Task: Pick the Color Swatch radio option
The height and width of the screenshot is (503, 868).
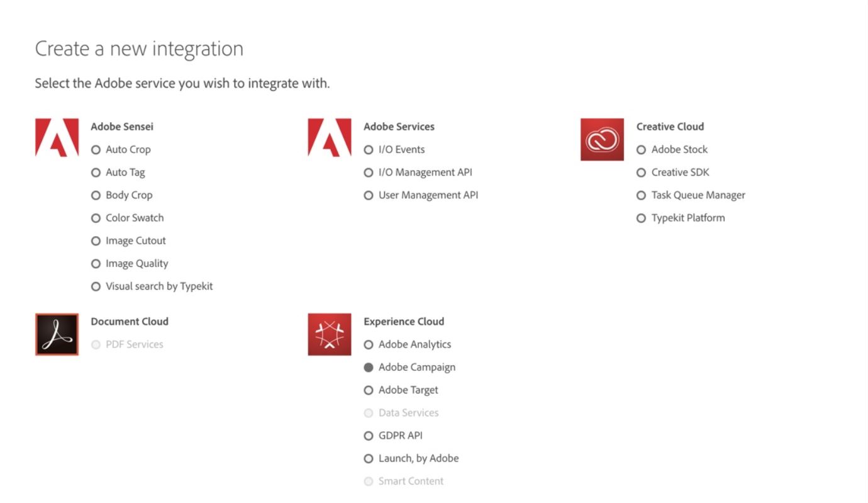Action: click(96, 218)
